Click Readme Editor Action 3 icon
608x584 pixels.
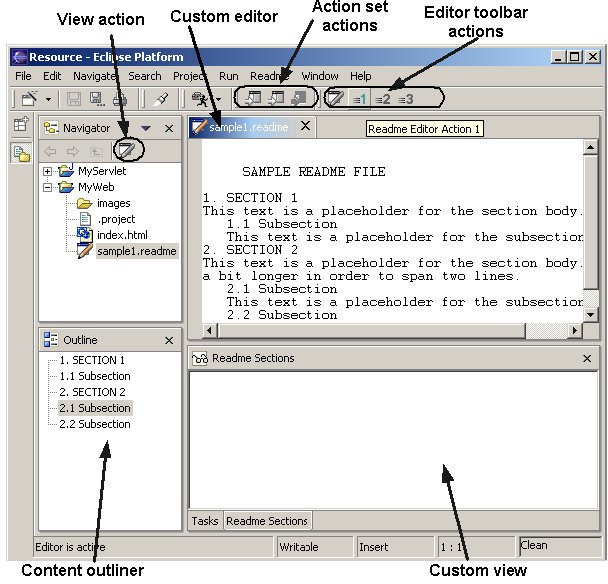pyautogui.click(x=405, y=98)
